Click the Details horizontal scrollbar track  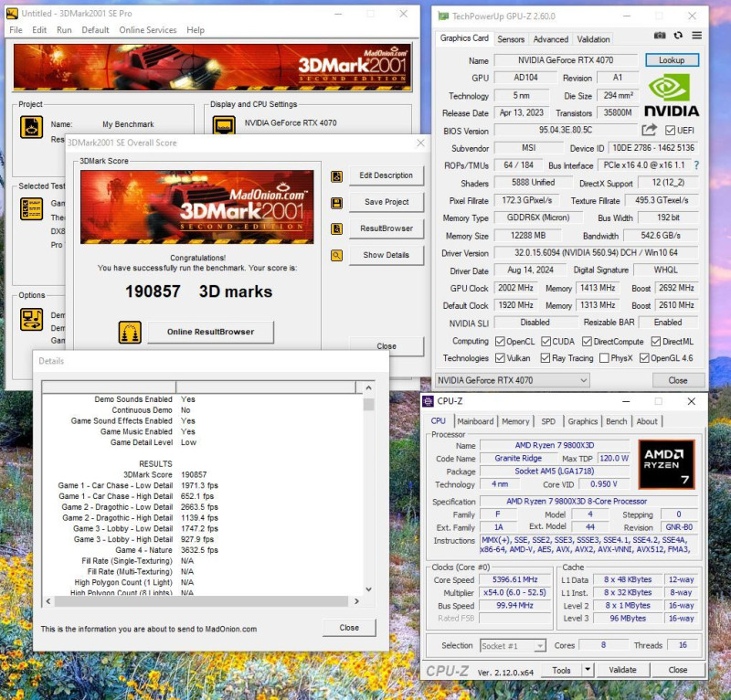(201, 601)
